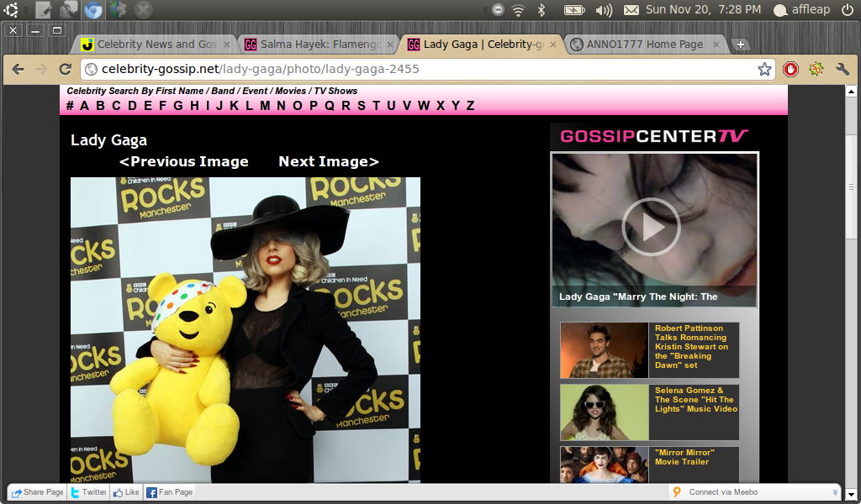Browse celebrities starting with letter M
Viewport: 861px width, 504px height.
pyautogui.click(x=265, y=106)
